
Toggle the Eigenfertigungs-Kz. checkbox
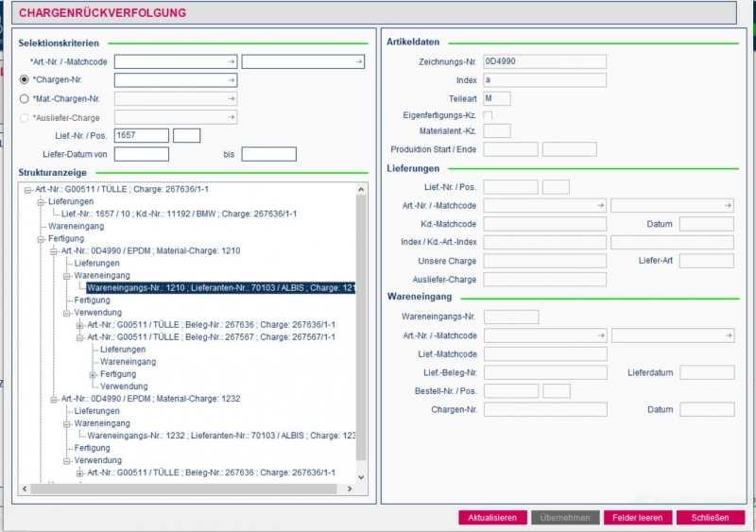[x=489, y=115]
